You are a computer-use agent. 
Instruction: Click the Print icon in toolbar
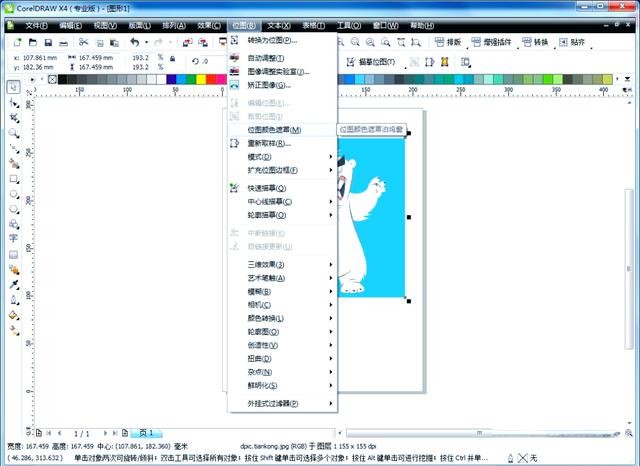[63, 42]
